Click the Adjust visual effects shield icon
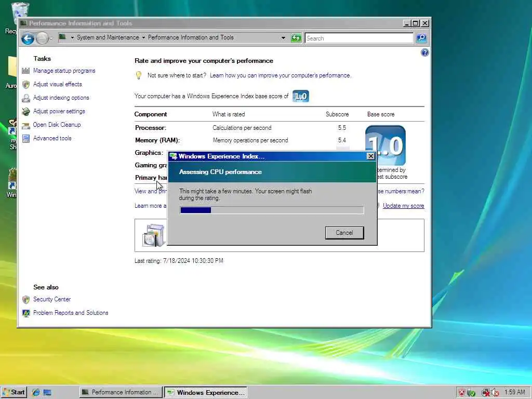532x399 pixels. pos(26,85)
